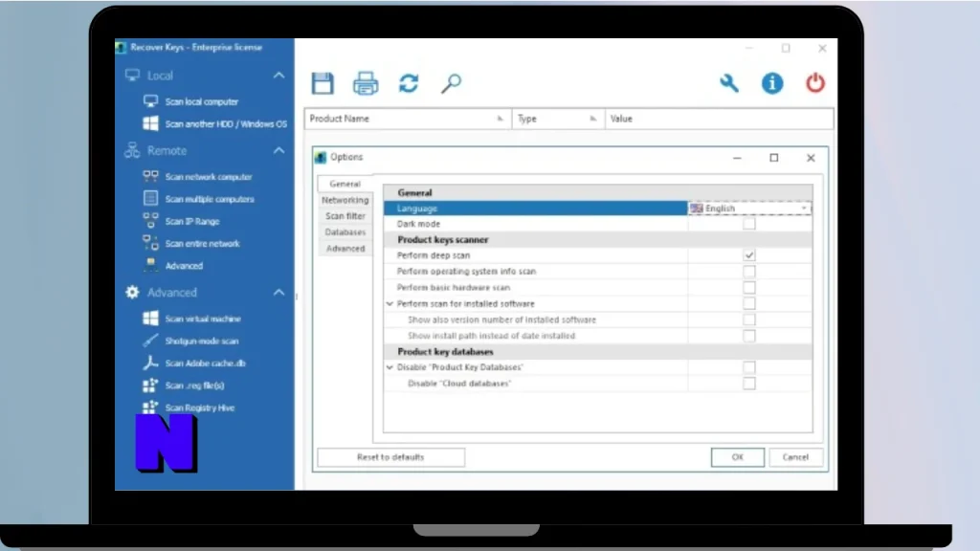Switch to the Scan filter tab
This screenshot has height=551, width=980.
pyautogui.click(x=345, y=216)
